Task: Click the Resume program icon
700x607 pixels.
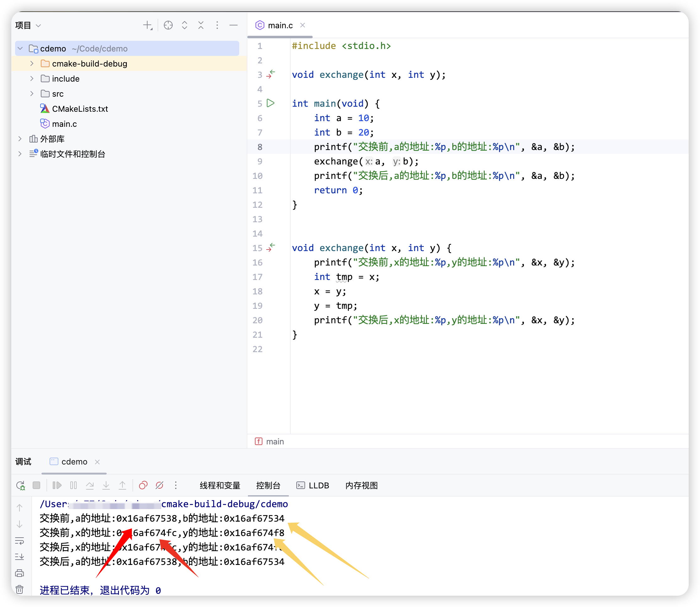Action: [x=57, y=486]
